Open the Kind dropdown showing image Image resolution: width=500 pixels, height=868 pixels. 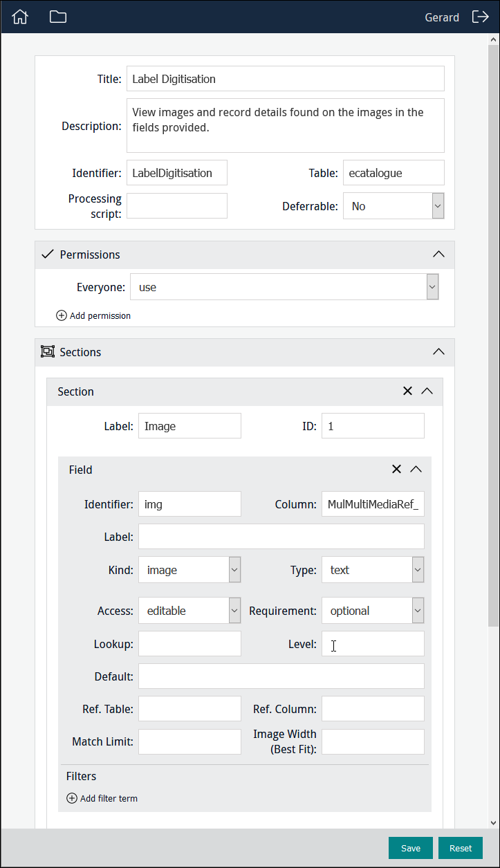(234, 570)
